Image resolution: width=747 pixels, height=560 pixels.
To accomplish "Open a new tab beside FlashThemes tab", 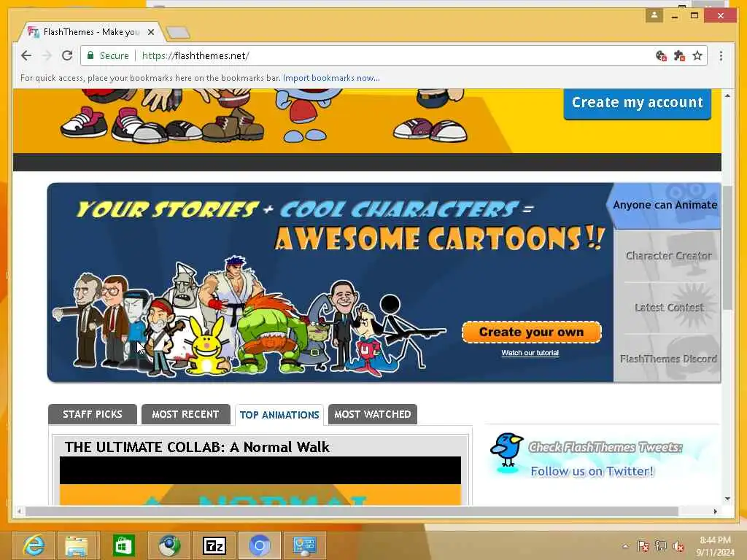I will tap(179, 32).
